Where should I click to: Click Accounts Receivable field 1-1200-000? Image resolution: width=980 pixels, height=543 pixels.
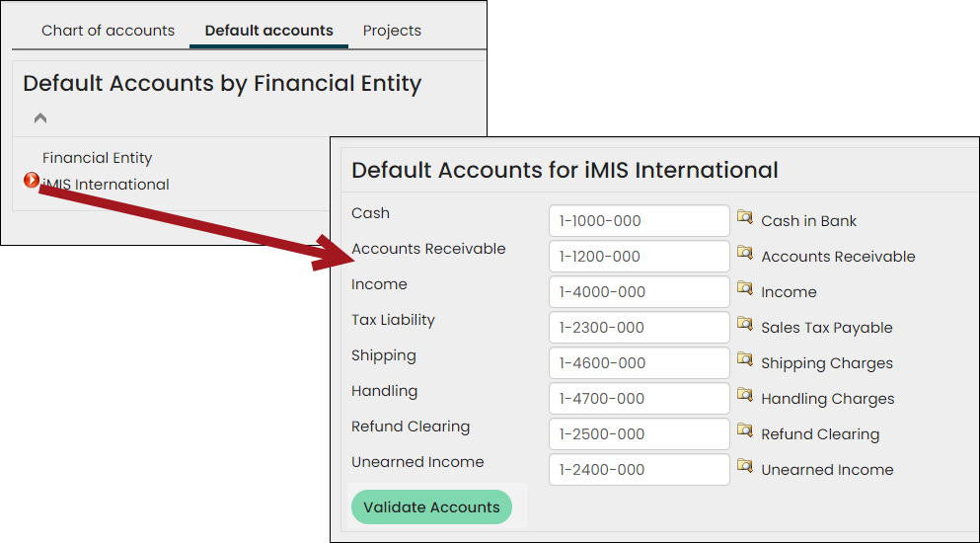point(640,257)
